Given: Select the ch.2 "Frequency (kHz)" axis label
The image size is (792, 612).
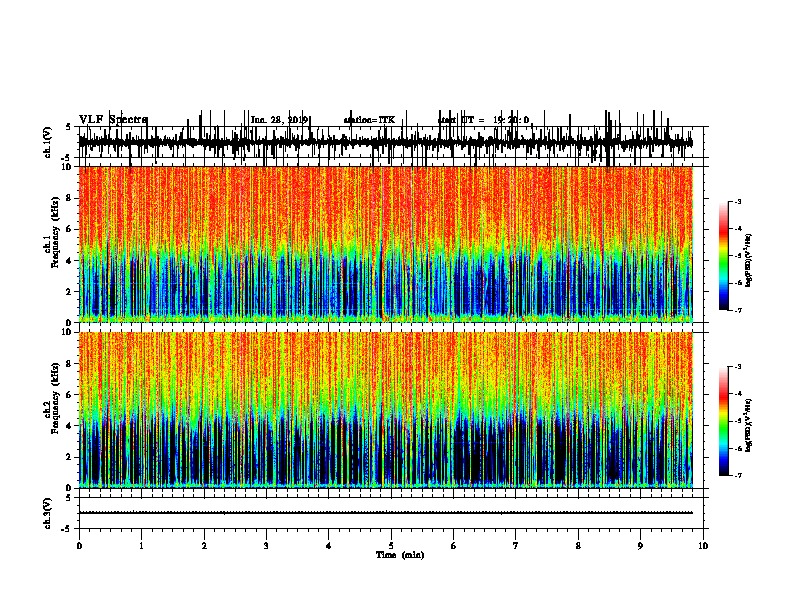Looking at the screenshot, I should tap(55, 398).
